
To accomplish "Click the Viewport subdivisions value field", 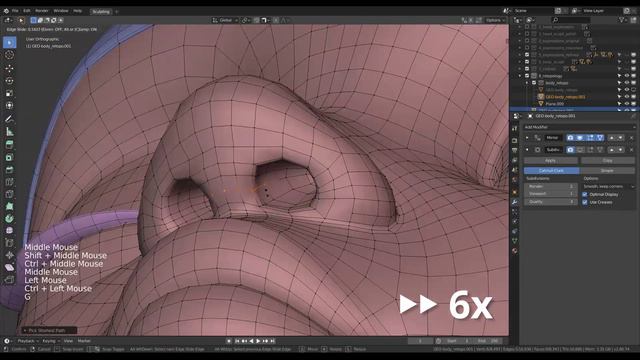I will [550, 194].
